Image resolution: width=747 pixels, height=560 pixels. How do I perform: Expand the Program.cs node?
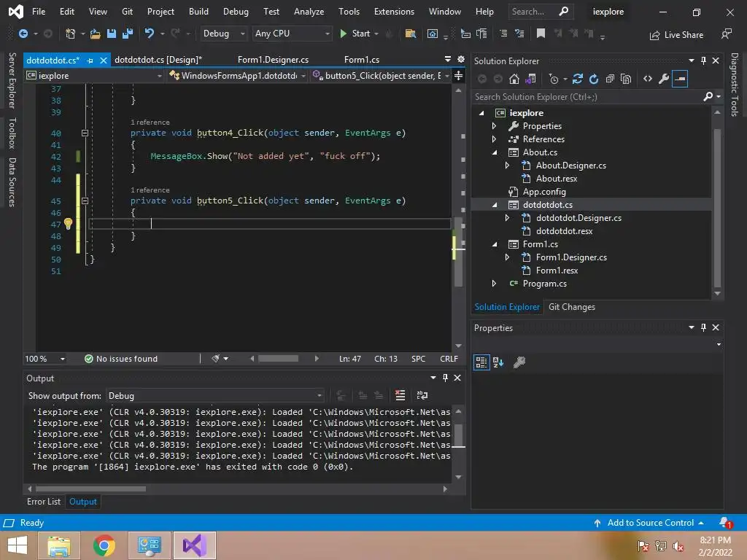click(x=494, y=284)
